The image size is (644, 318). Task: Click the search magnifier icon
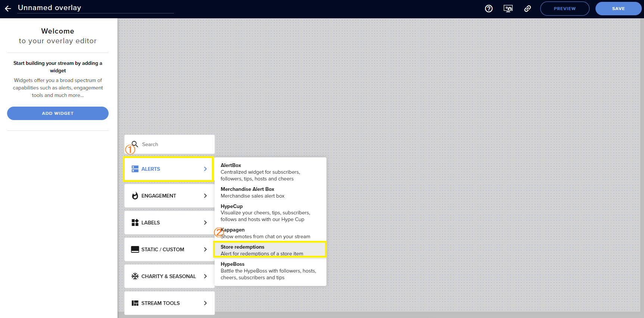pyautogui.click(x=135, y=144)
